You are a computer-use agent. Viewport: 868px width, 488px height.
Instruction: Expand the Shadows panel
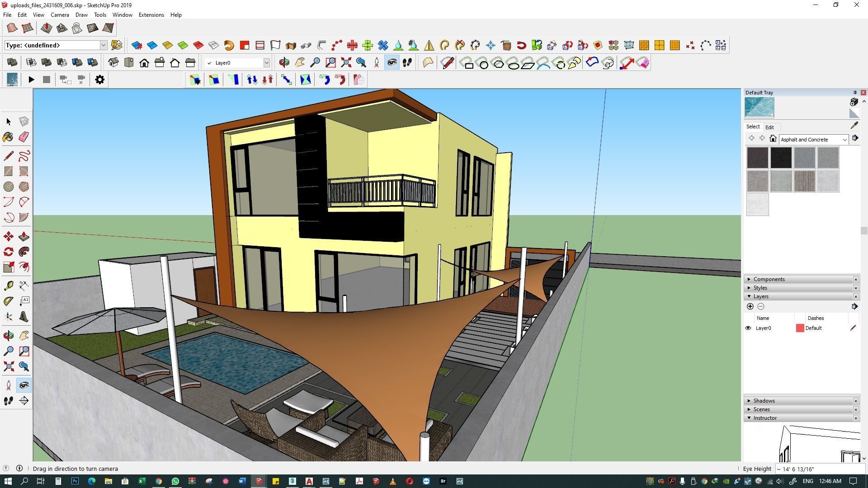tap(764, 401)
